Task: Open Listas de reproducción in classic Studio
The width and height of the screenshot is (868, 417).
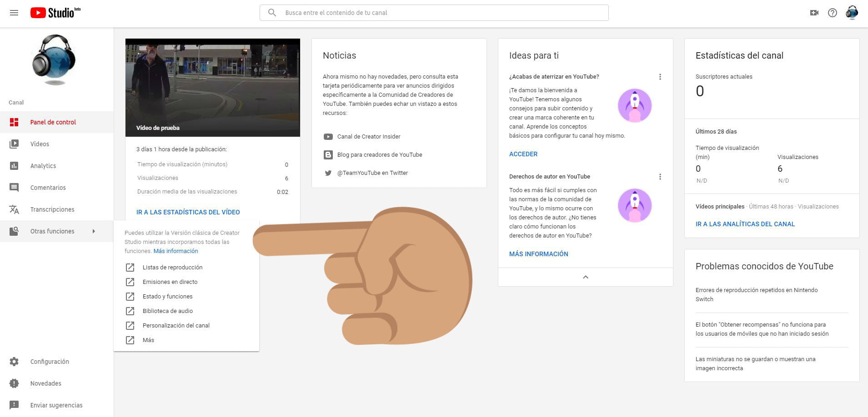Action: pos(172,268)
